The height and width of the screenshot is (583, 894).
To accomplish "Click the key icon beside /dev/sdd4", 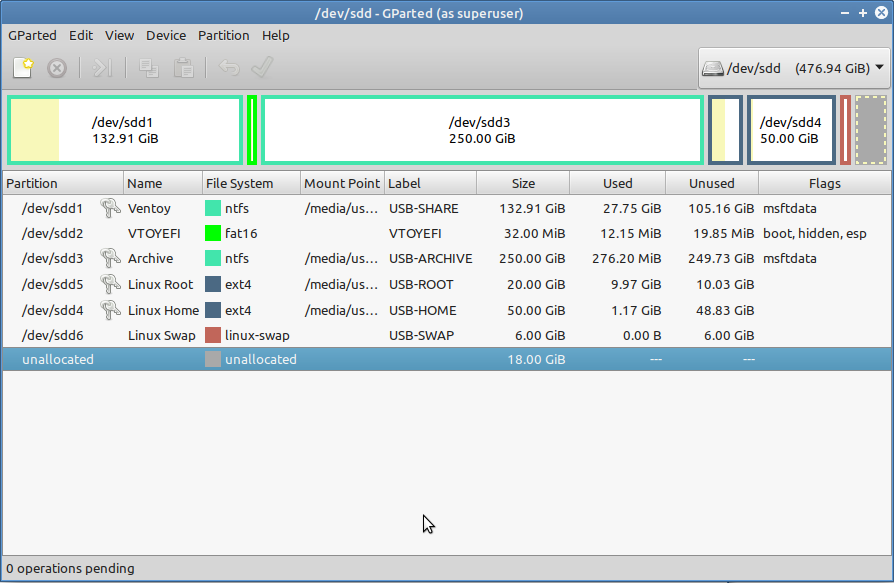I will [x=110, y=310].
